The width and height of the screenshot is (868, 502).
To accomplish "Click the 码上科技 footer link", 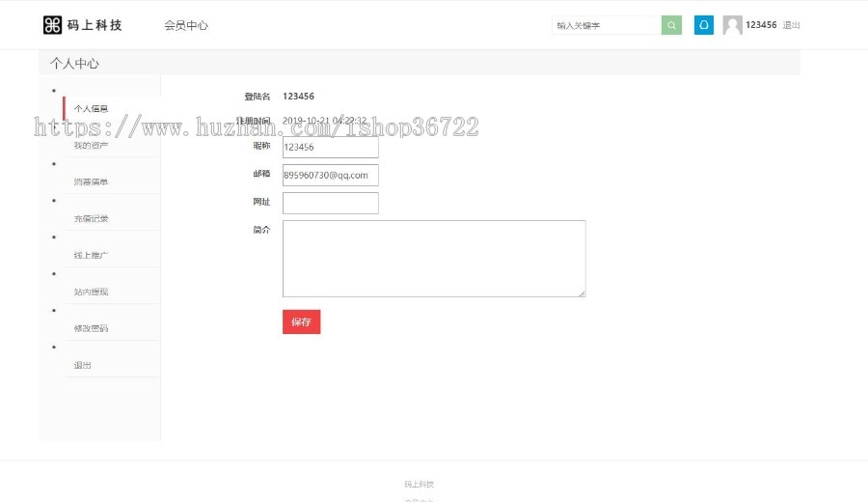I will pos(420,485).
